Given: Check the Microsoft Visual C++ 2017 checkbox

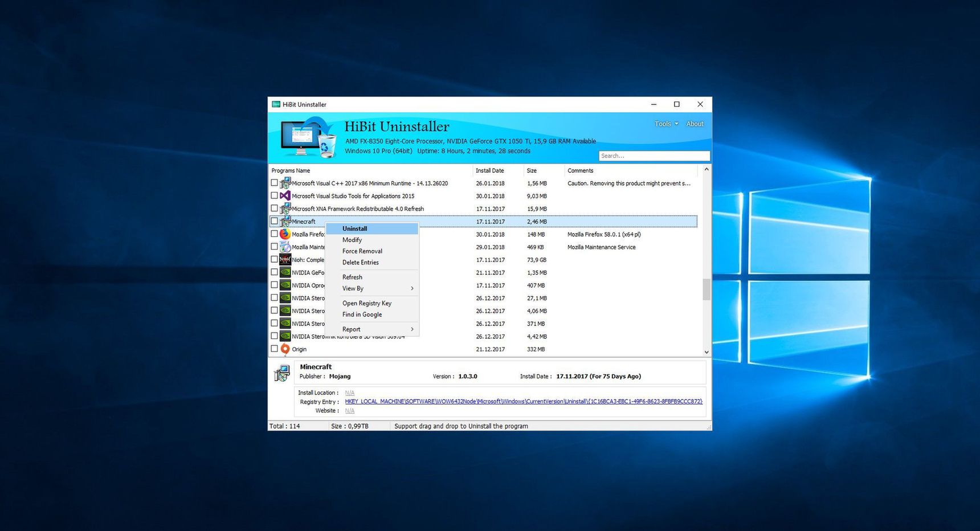Looking at the screenshot, I should (274, 183).
